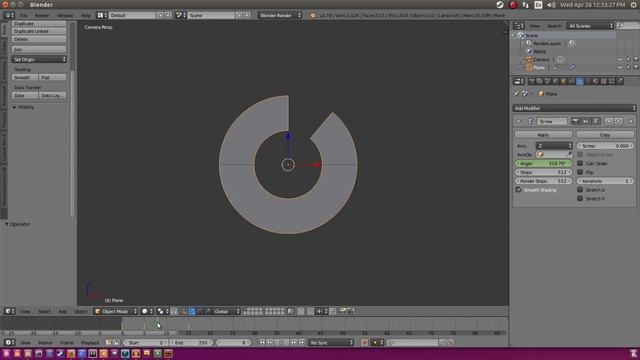
Task: Click the Angle value slider
Action: click(543, 163)
